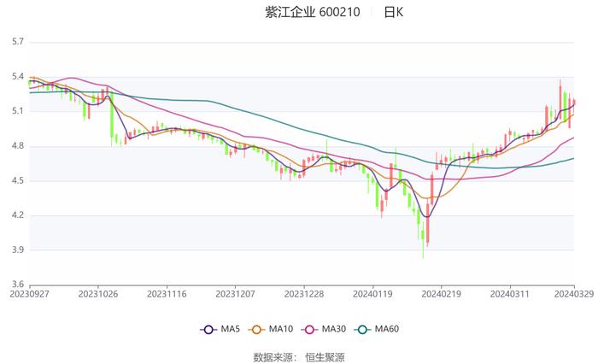The height and width of the screenshot is (364, 598).
Task: Click the 5.7 value on the y-axis
Action: (17, 42)
